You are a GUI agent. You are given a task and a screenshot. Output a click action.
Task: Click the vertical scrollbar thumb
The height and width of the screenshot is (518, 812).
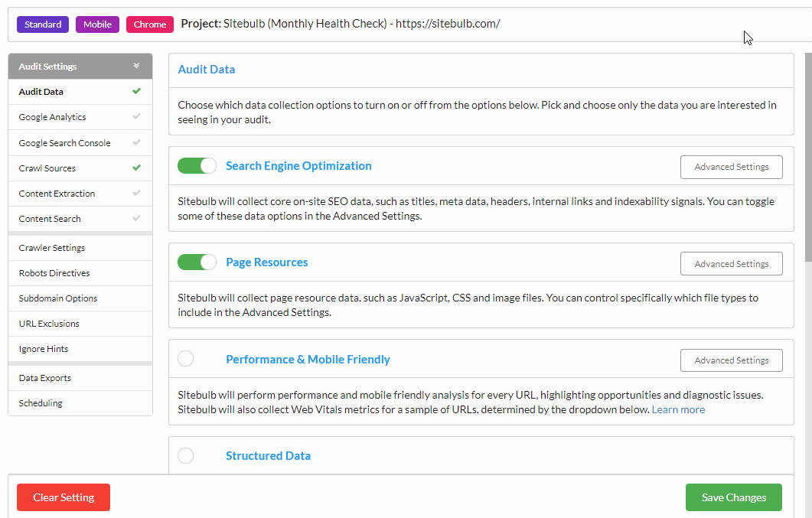point(808,157)
